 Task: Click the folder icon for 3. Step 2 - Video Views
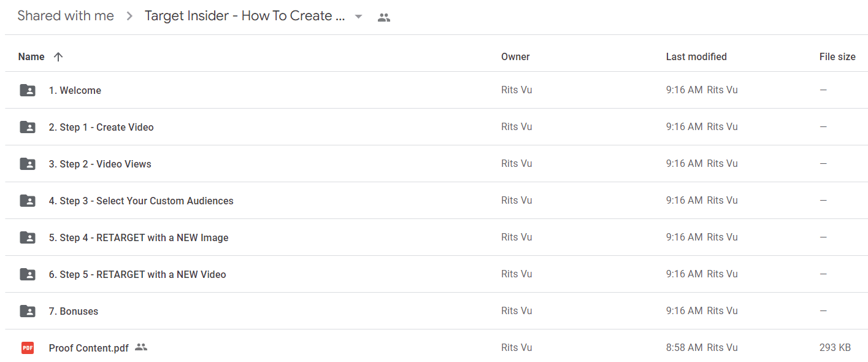pyautogui.click(x=28, y=164)
